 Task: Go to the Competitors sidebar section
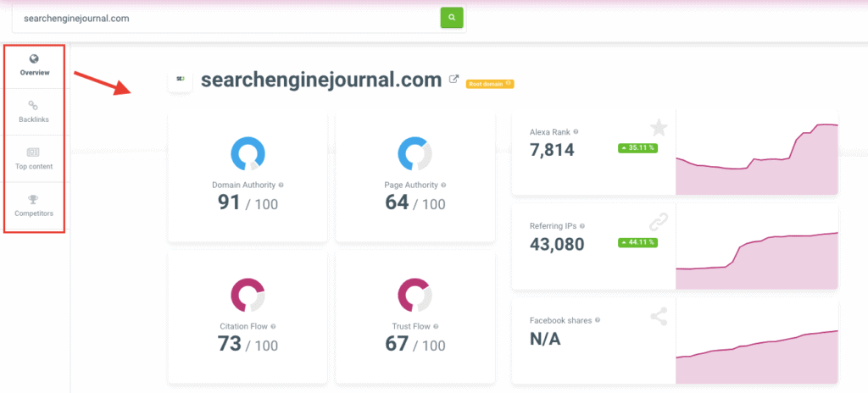tap(35, 206)
